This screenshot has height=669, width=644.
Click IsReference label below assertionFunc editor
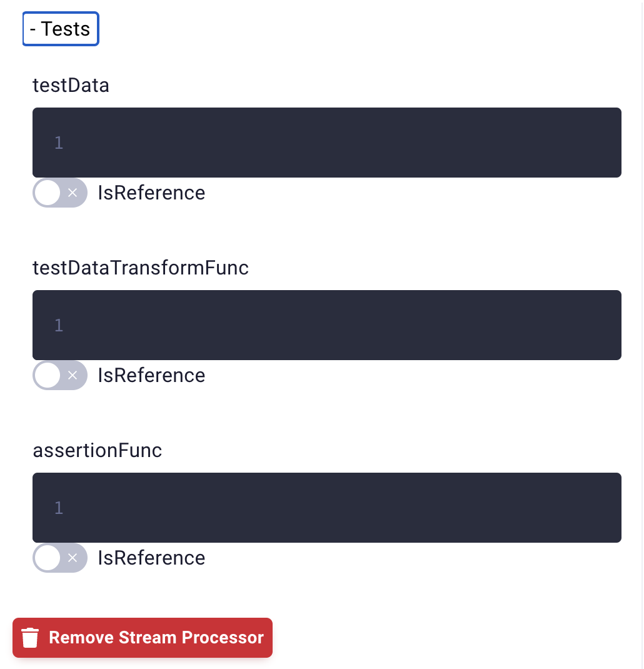coord(151,558)
